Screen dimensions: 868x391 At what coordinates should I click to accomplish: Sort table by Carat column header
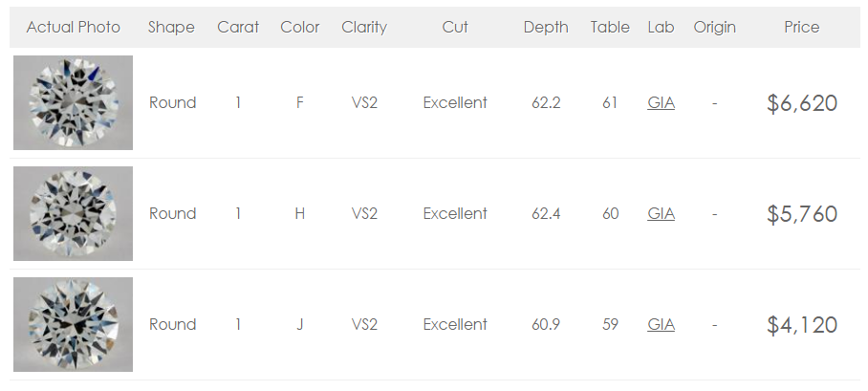coord(238,27)
